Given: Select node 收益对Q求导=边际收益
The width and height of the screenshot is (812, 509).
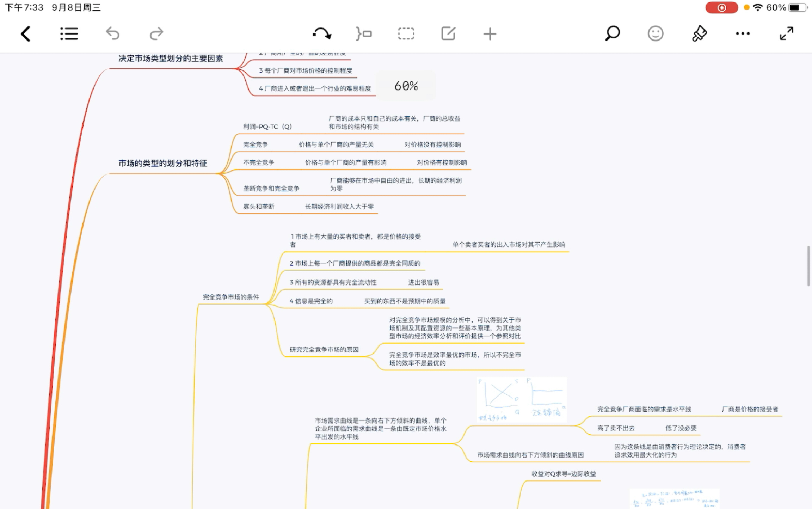Looking at the screenshot, I should 564,474.
